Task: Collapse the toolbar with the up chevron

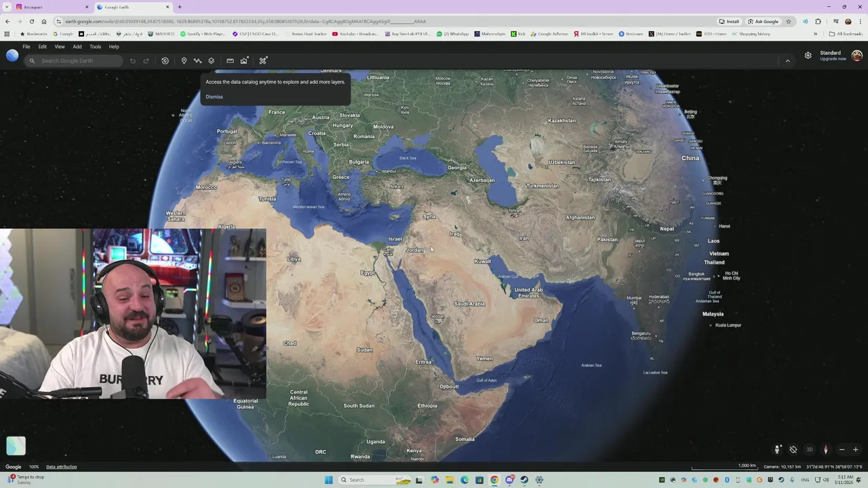Action: coord(787,61)
